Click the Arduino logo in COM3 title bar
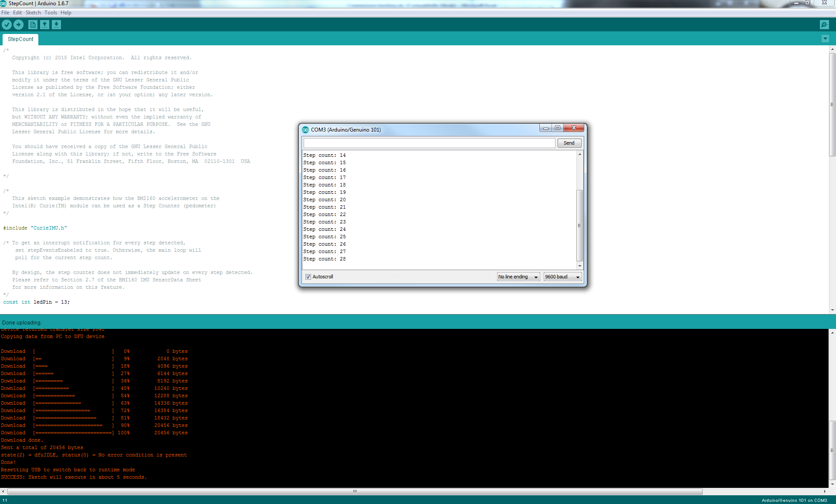836x504 pixels. pos(305,130)
